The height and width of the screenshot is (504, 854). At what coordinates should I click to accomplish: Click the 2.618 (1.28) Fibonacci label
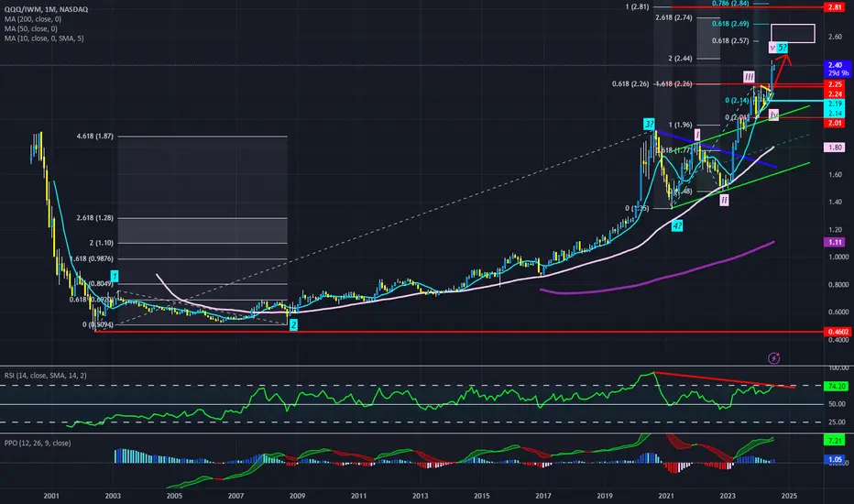pos(94,218)
